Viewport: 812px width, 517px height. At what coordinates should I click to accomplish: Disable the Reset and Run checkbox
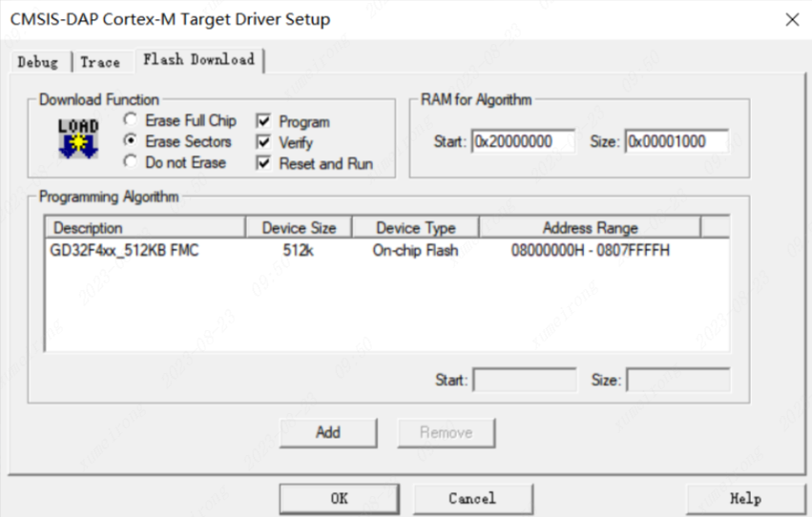click(x=263, y=164)
